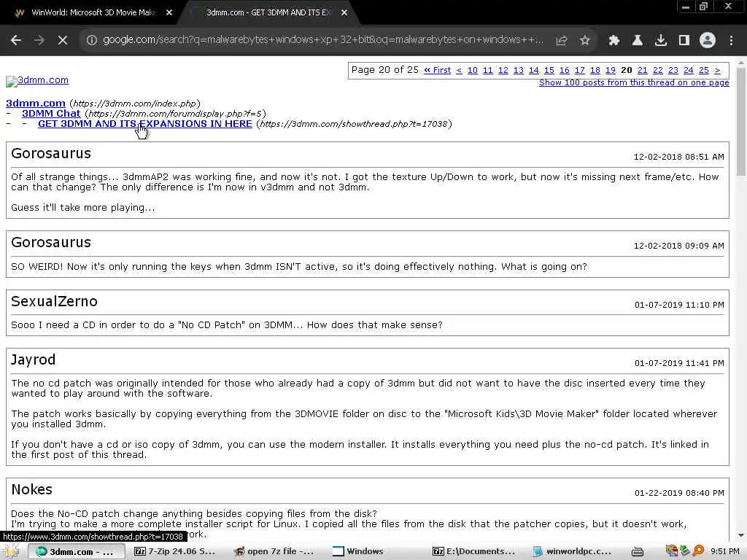
Task: Switch to WinWorld Microsoft 3D Movie Maker tab
Action: click(93, 13)
